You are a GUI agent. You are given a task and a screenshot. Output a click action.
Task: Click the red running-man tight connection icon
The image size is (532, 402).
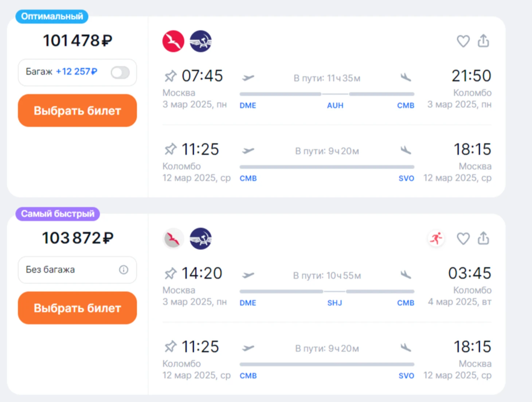(x=436, y=239)
